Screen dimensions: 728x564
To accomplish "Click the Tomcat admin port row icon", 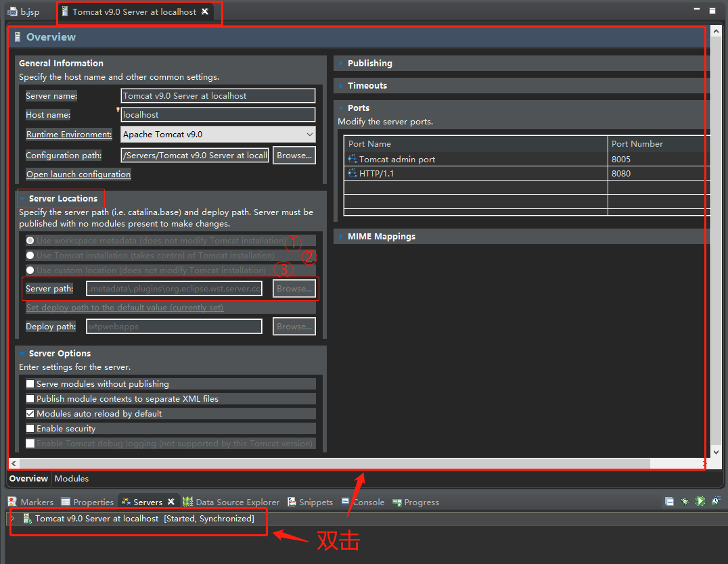I will 352,159.
